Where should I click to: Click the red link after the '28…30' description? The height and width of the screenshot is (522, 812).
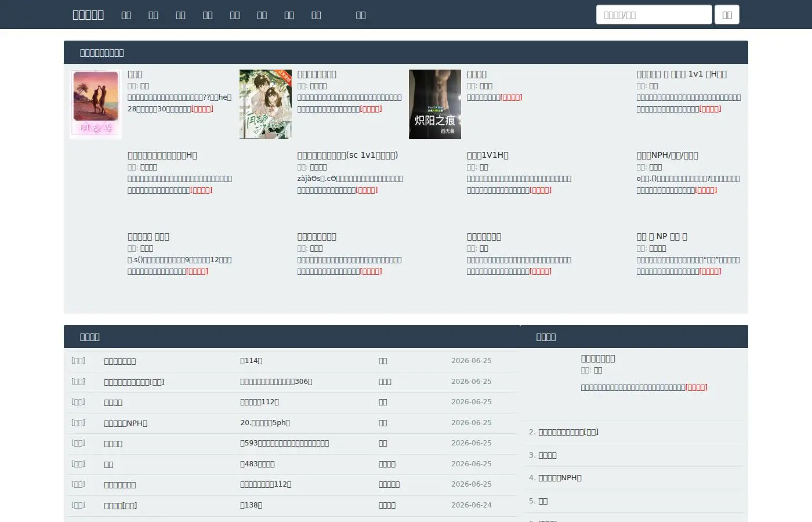coord(202,109)
